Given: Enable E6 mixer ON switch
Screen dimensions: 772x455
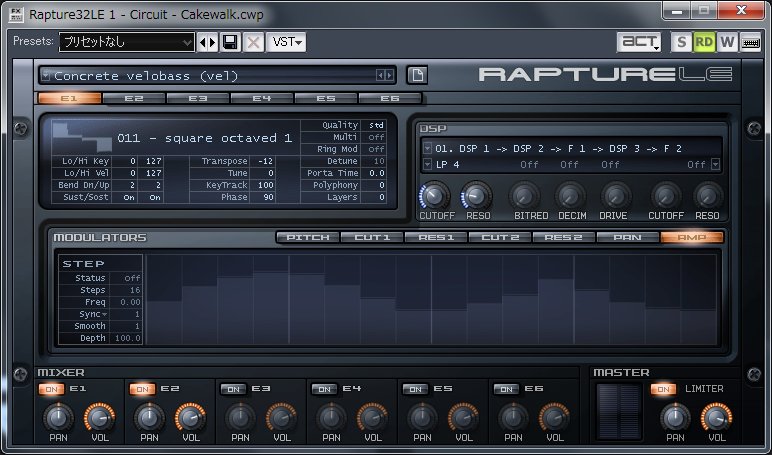Looking at the screenshot, I should pos(506,390).
